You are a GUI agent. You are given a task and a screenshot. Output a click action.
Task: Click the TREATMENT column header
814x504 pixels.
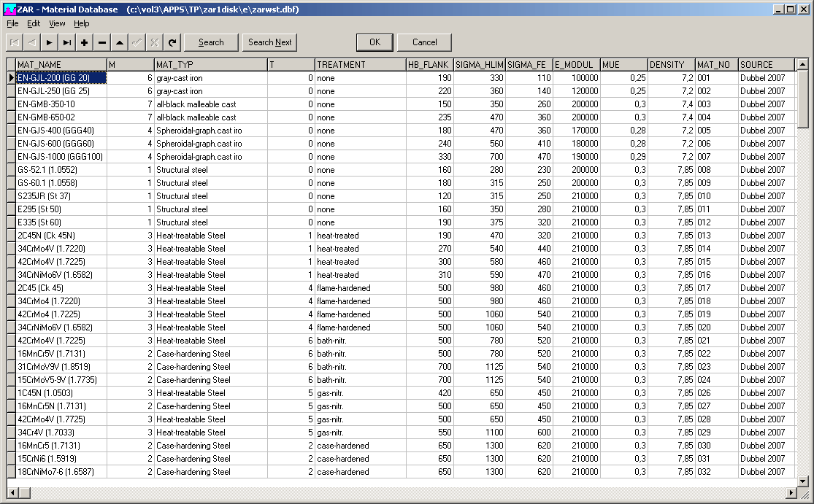pyautogui.click(x=360, y=64)
